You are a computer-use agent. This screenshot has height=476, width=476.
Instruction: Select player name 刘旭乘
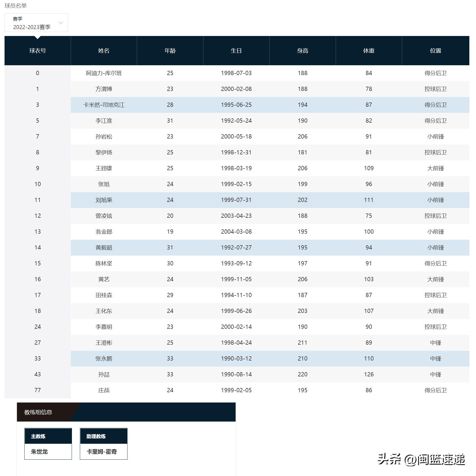(104, 200)
